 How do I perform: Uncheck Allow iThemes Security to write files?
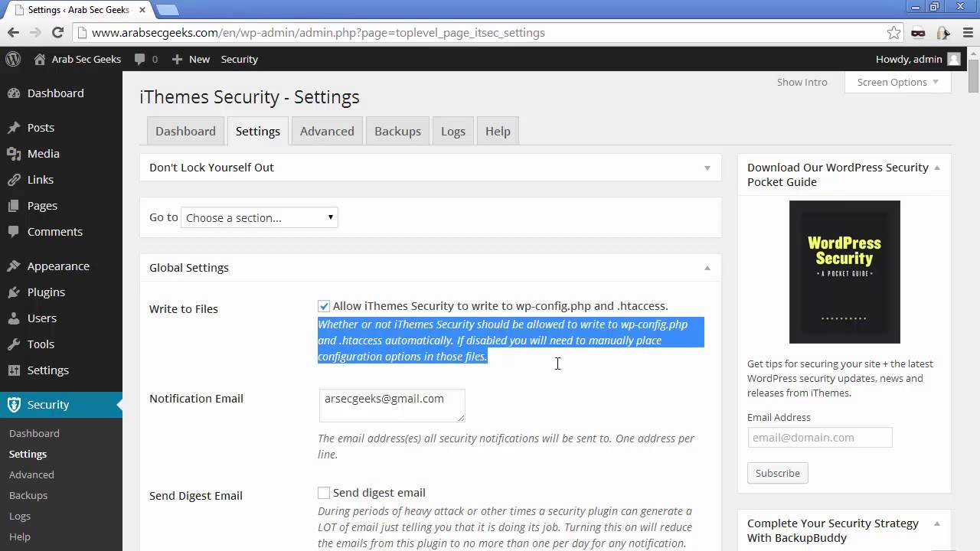coord(324,306)
